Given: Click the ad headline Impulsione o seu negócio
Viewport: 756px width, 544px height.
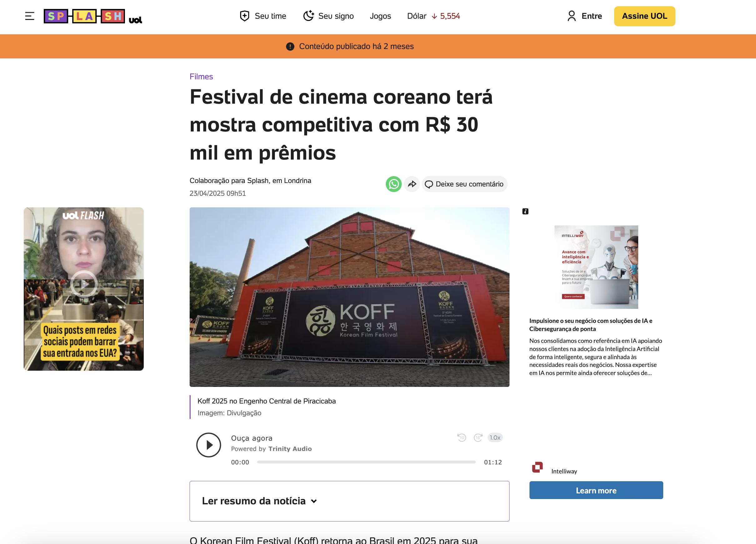Looking at the screenshot, I should [591, 324].
